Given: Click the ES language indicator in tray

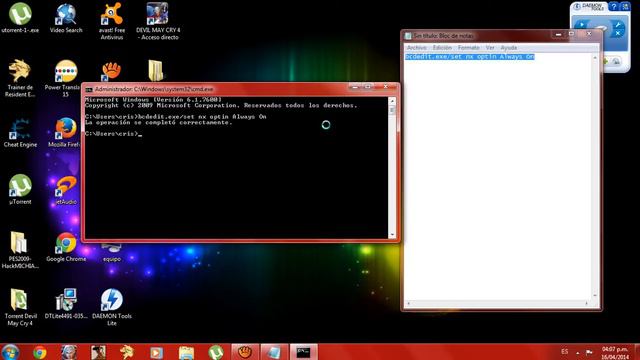Looking at the screenshot, I should click(564, 351).
